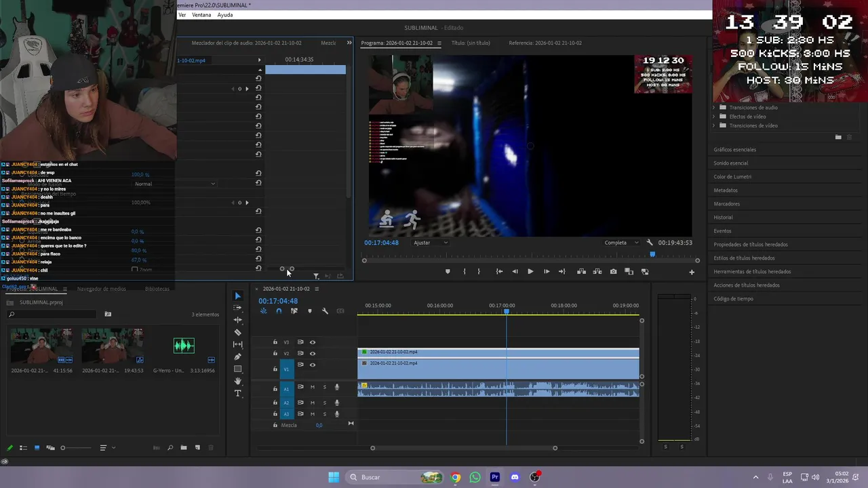Choose the Track Select Forward tool
This screenshot has height=488, width=868.
[237, 308]
